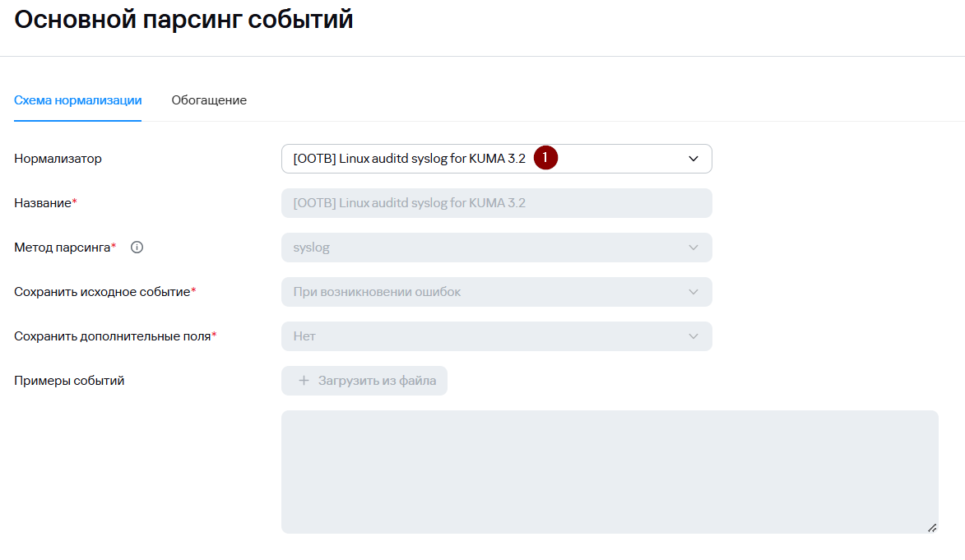This screenshot has width=965, height=560.
Task: Click the syslog parsing method value
Action: click(x=312, y=248)
